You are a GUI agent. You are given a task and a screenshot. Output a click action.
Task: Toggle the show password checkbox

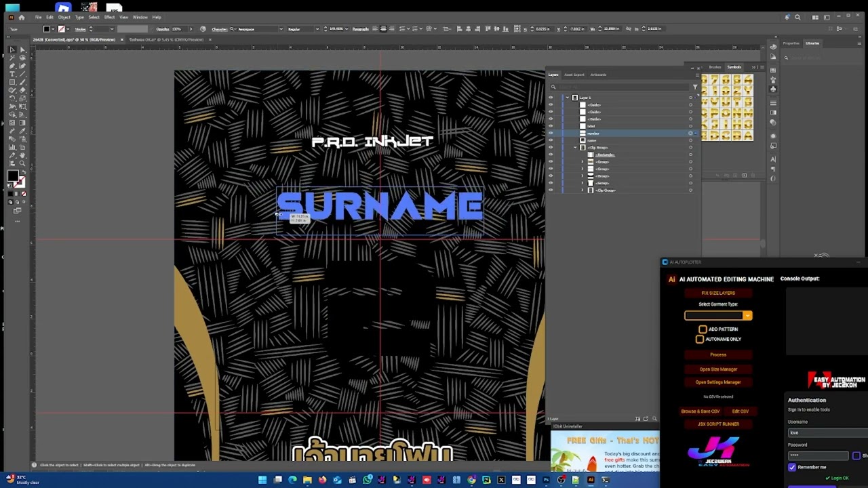[856, 456]
